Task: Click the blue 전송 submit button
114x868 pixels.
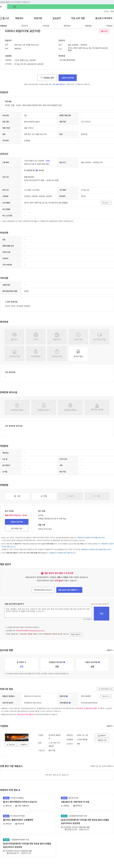Action: (102, 614)
